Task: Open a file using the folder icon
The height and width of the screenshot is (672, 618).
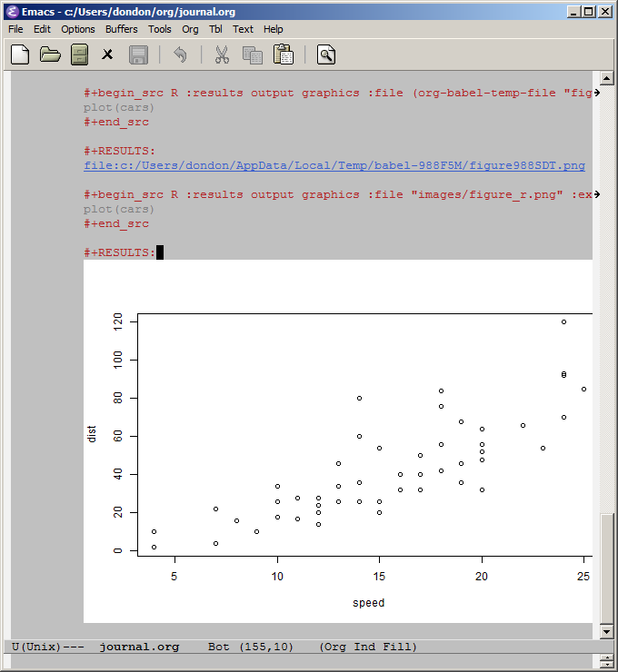Action: tap(50, 54)
